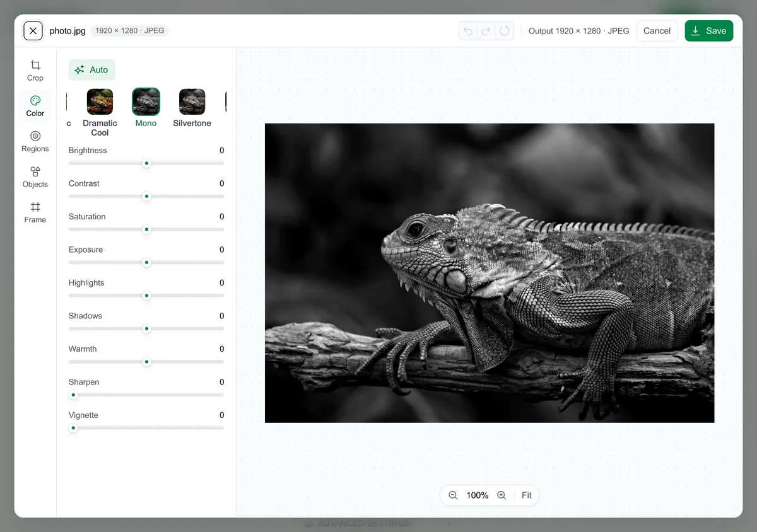Open the Objects tool
The height and width of the screenshot is (532, 757).
(35, 176)
